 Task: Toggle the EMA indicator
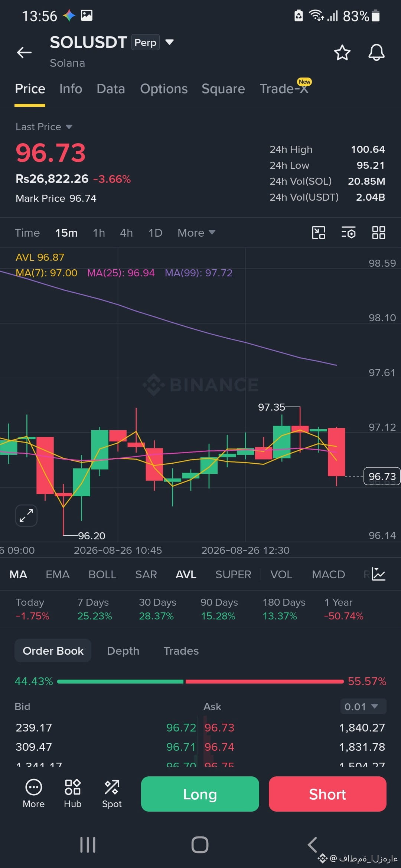click(x=58, y=575)
